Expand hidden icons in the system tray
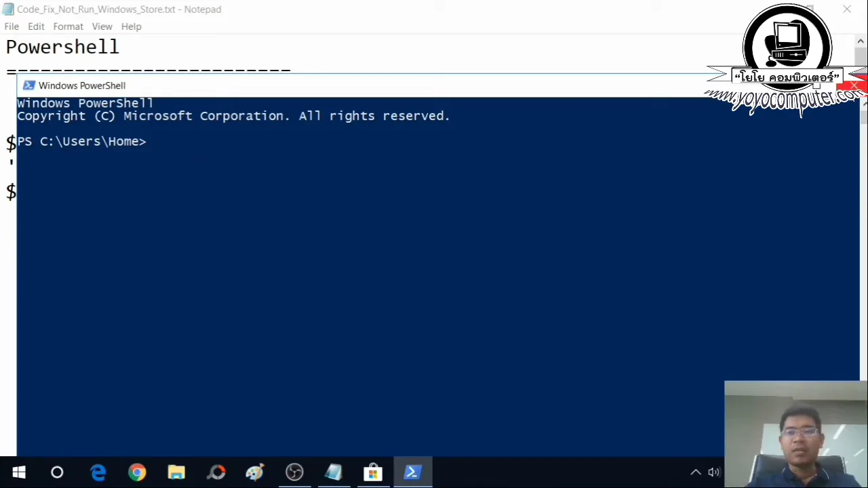The height and width of the screenshot is (488, 868). click(x=696, y=472)
